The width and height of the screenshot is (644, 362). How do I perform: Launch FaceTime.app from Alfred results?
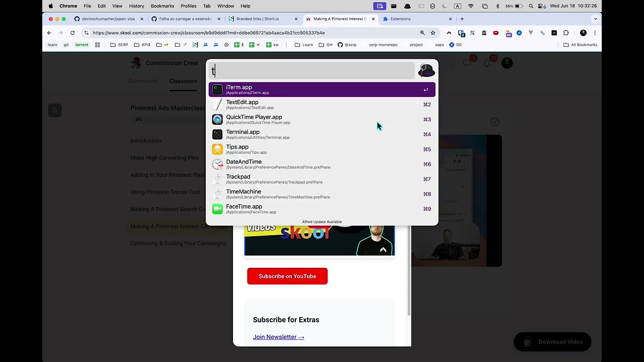click(x=322, y=209)
